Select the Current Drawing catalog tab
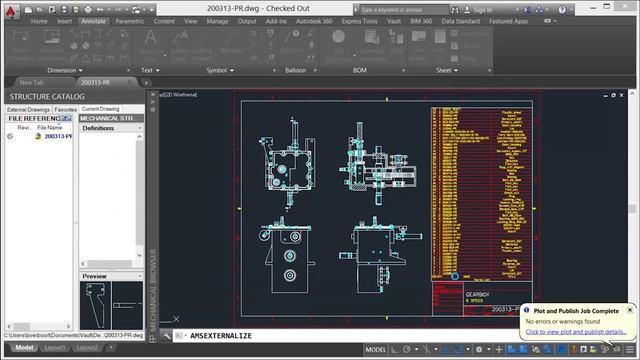Viewport: 640px width, 360px height. click(100, 109)
